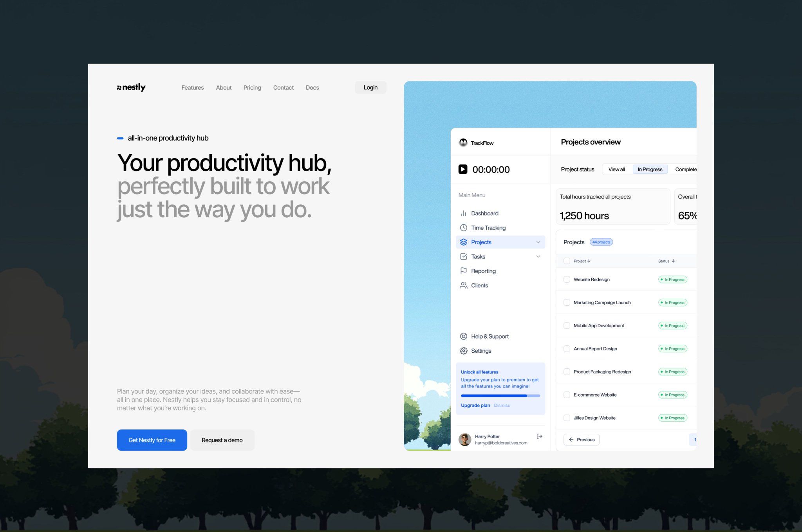
Task: Tick the Mobile App Development checkbox
Action: tap(566, 326)
